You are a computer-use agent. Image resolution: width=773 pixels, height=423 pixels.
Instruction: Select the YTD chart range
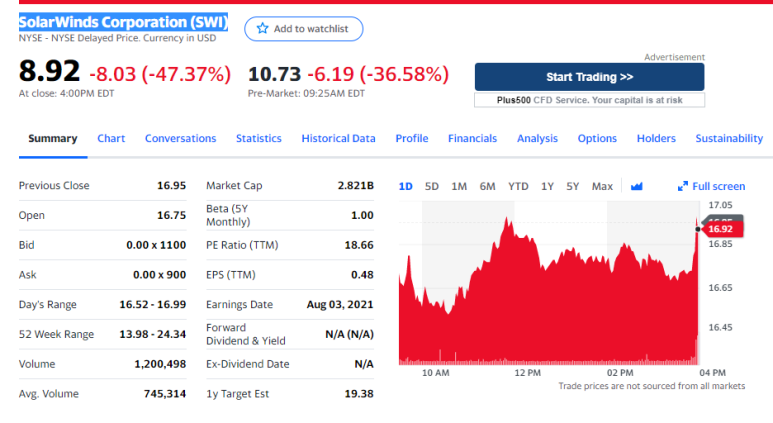518,186
